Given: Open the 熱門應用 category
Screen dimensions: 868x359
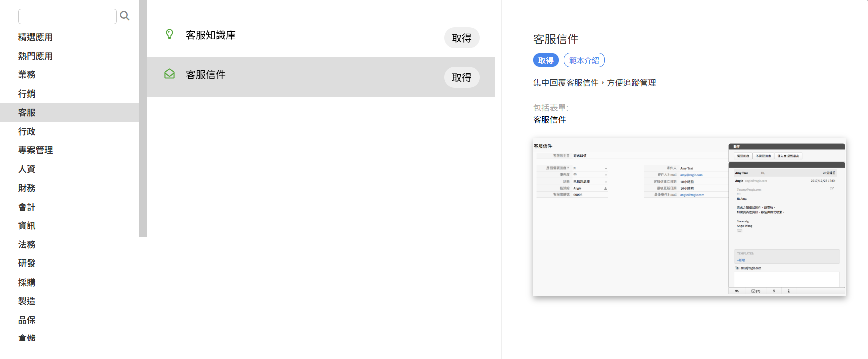Looking at the screenshot, I should coord(35,56).
